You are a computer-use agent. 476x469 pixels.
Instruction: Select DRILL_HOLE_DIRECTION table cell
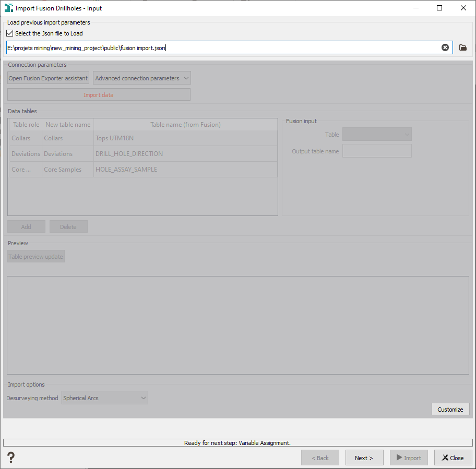pyautogui.click(x=185, y=154)
